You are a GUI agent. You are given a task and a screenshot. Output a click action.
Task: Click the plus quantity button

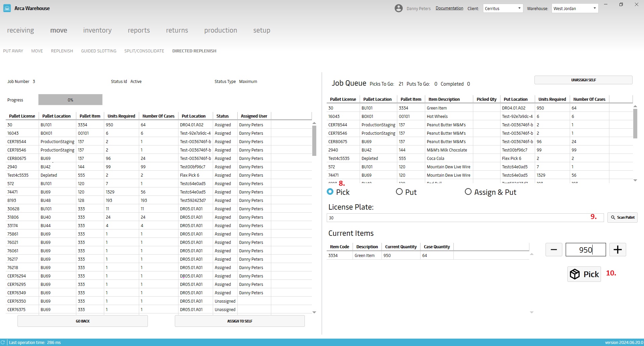(x=618, y=250)
